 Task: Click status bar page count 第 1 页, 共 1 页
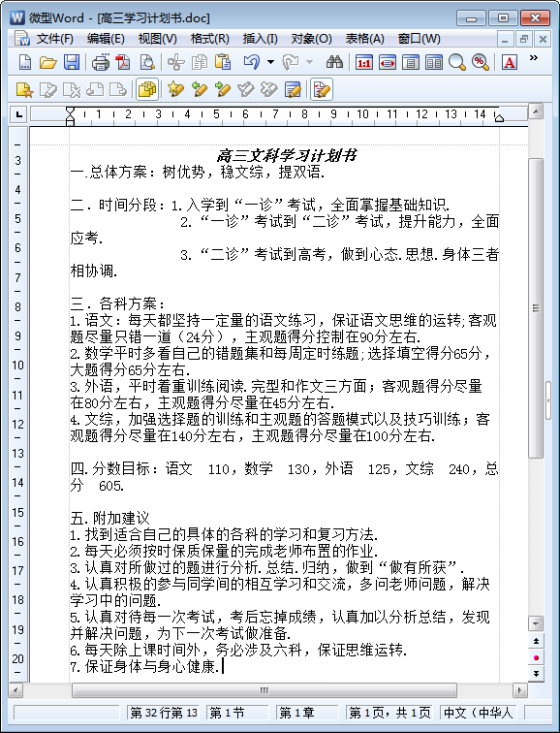coord(389,713)
